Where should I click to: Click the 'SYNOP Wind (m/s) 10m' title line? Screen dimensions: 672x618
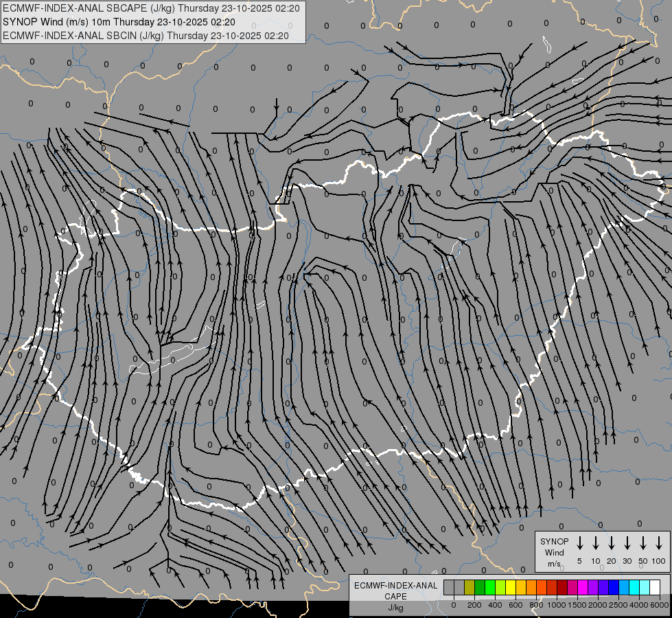pos(119,22)
